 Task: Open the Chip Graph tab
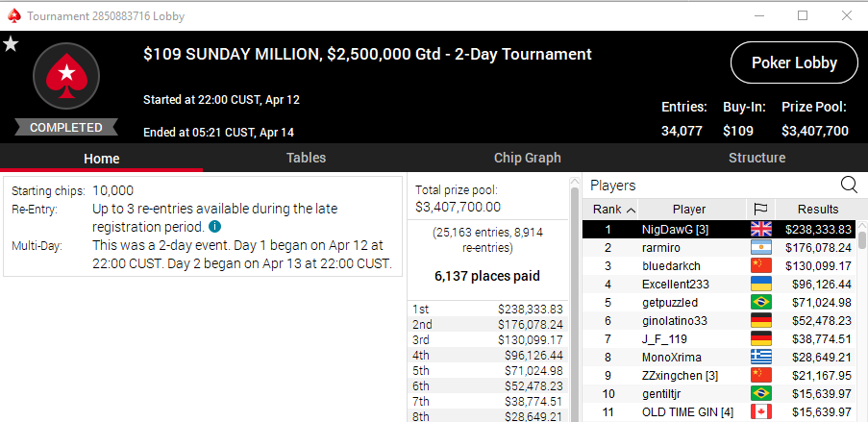[528, 158]
